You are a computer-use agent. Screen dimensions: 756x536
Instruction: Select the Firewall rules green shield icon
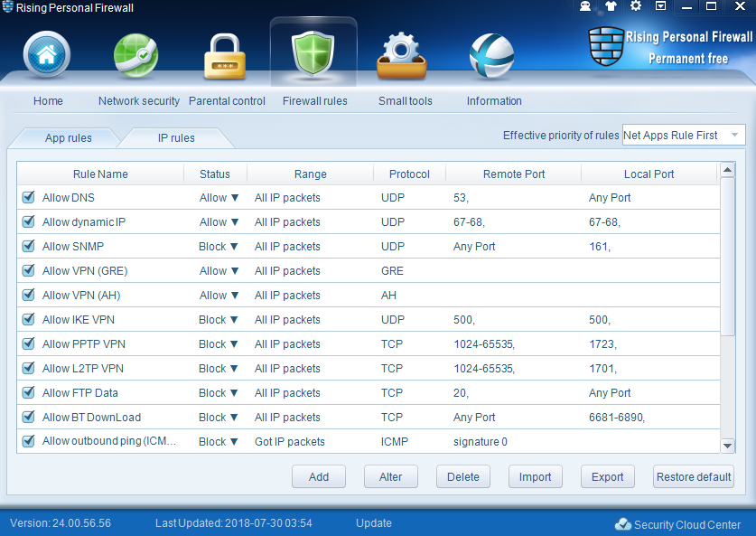(x=313, y=53)
